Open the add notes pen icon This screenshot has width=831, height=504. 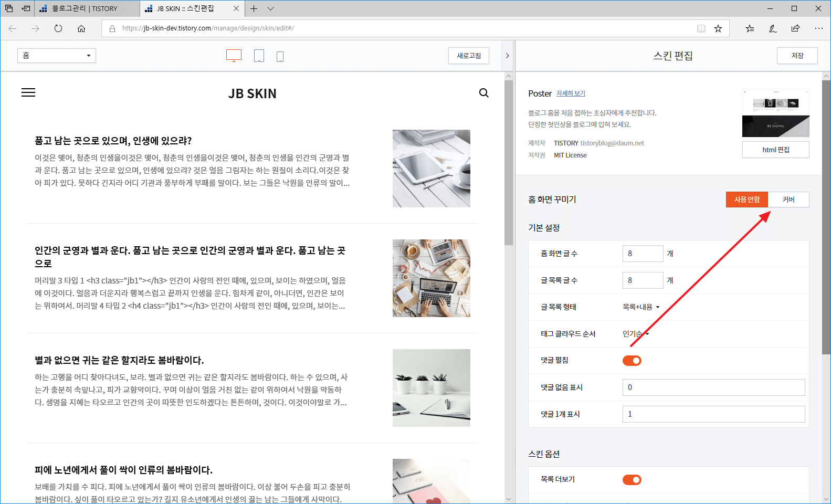tap(773, 28)
